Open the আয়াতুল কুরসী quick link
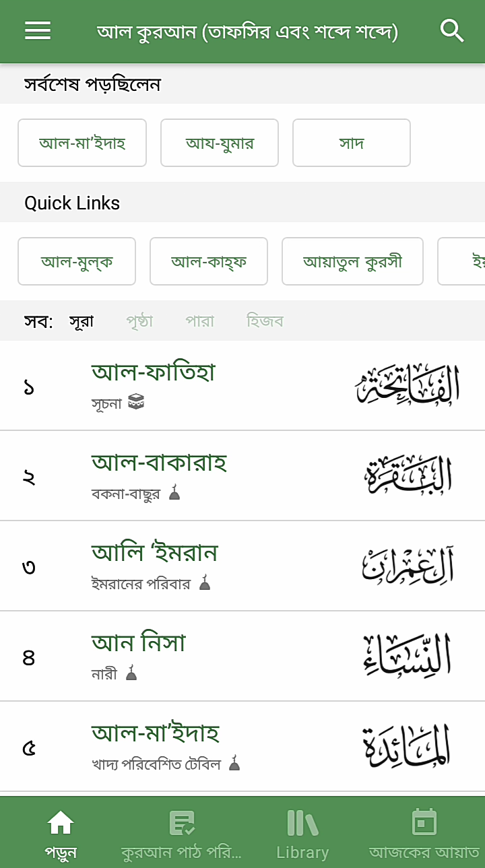Viewport: 485px width, 868px height. click(352, 261)
